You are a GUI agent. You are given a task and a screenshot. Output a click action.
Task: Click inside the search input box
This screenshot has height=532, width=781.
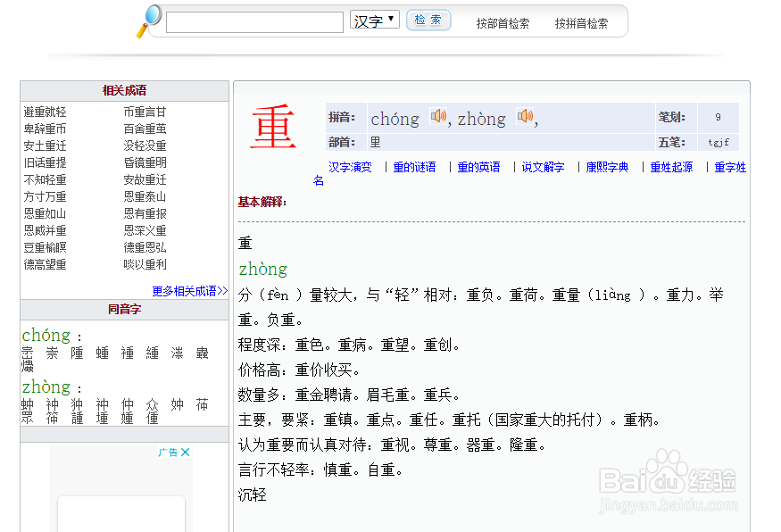254,20
